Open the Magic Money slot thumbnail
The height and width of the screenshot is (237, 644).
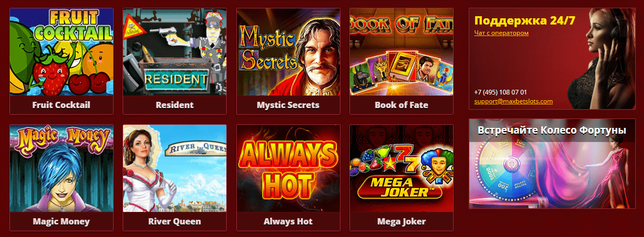[x=61, y=168]
